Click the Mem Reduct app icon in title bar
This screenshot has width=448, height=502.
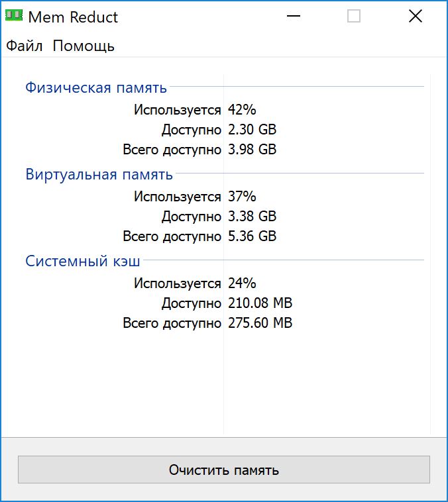13,17
